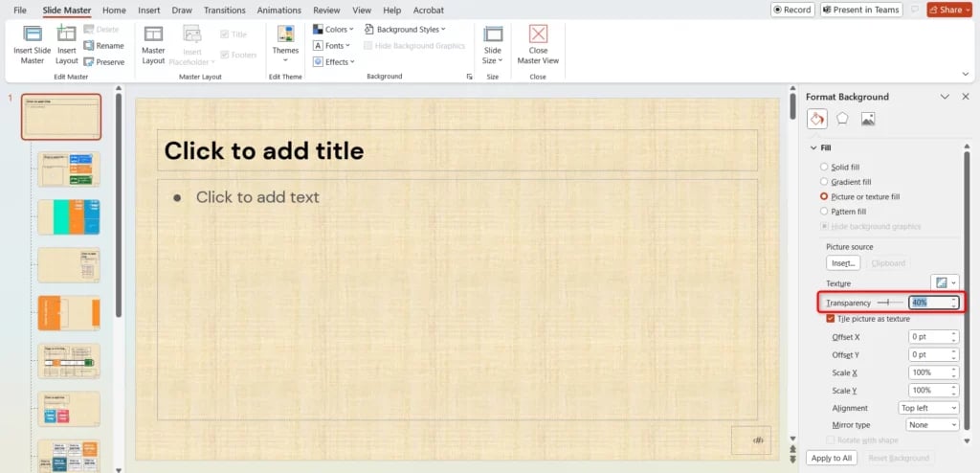Uncheck Tile picture as texture
The width and height of the screenshot is (980, 473).
click(831, 319)
